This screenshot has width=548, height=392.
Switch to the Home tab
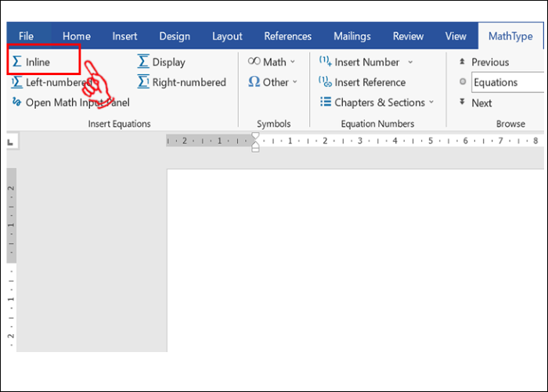click(77, 36)
